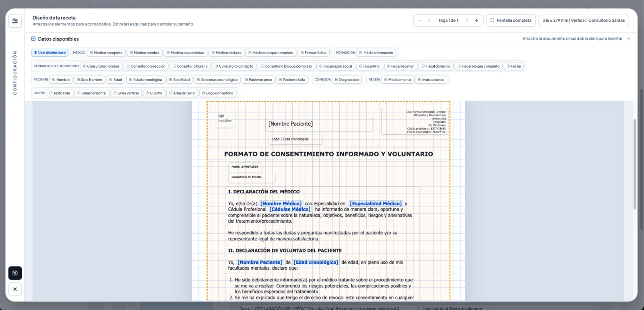Insert Solo Edad chip
The image size is (644, 310).
click(180, 80)
